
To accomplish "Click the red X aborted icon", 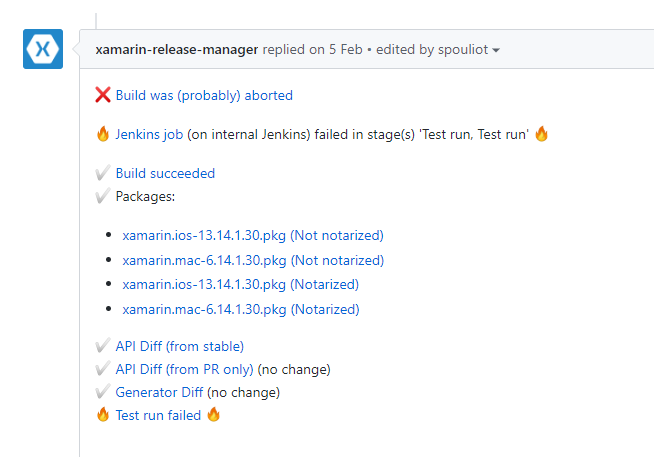I will pos(102,96).
